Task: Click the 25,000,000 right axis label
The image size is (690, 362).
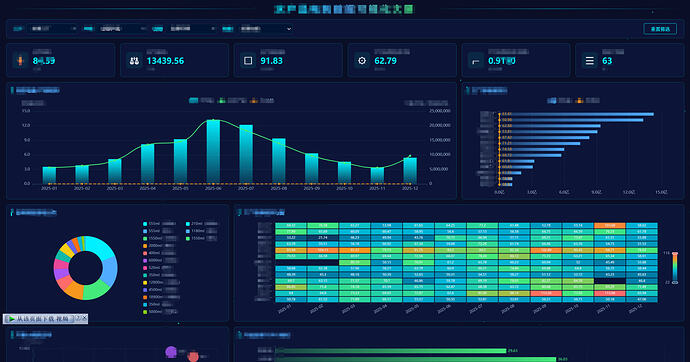Action: coord(440,111)
